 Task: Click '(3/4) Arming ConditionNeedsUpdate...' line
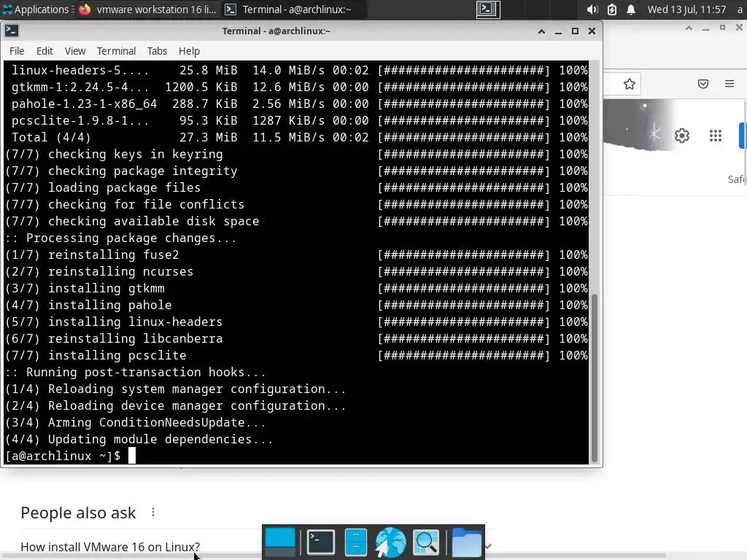click(135, 423)
